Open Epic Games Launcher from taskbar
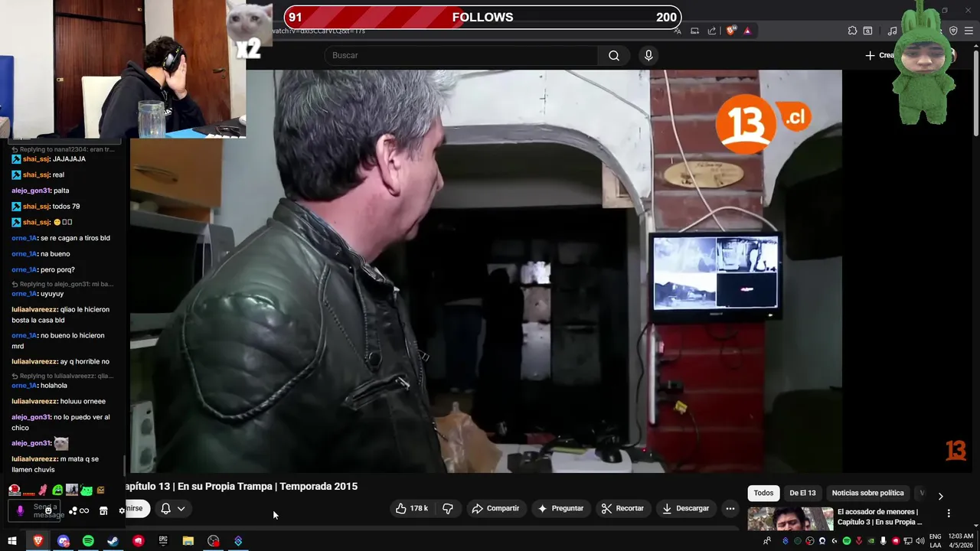The width and height of the screenshot is (980, 551). 163,541
